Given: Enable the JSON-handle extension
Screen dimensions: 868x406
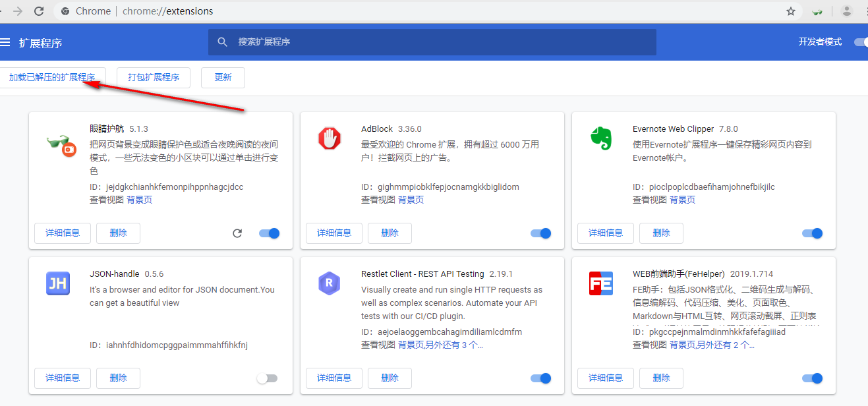Looking at the screenshot, I should [x=268, y=378].
